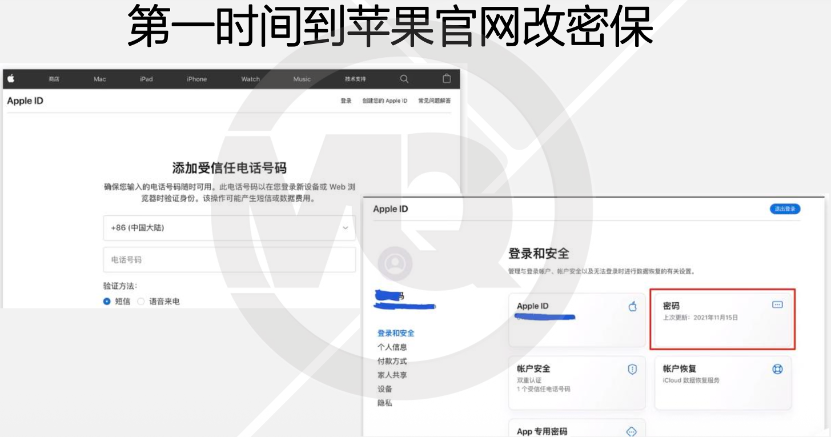
Task: Select 个人信息 in the sidebar
Action: (x=392, y=347)
